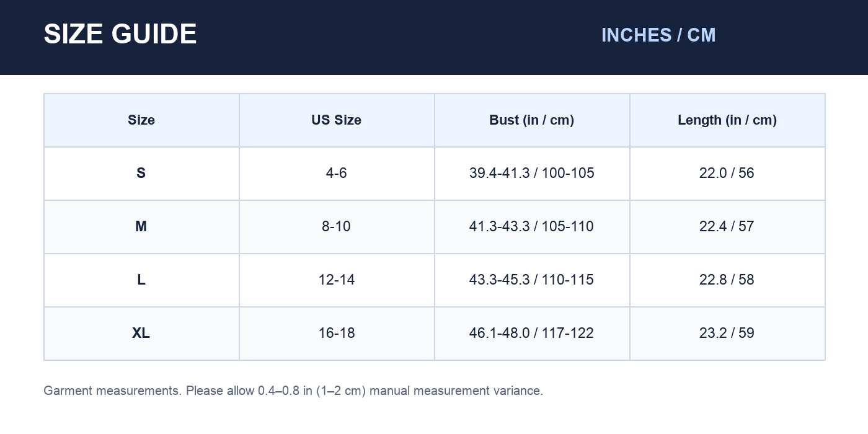Screen dimensions: 868x434
Task: Click bust value 43.3-45.3 / 110-115
Action: coord(532,280)
